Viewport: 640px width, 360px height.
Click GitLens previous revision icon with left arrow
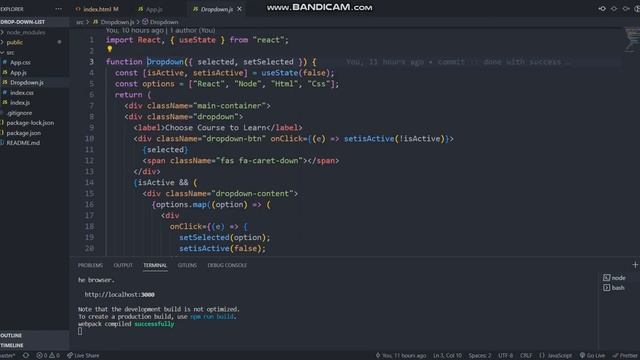[x=602, y=8]
